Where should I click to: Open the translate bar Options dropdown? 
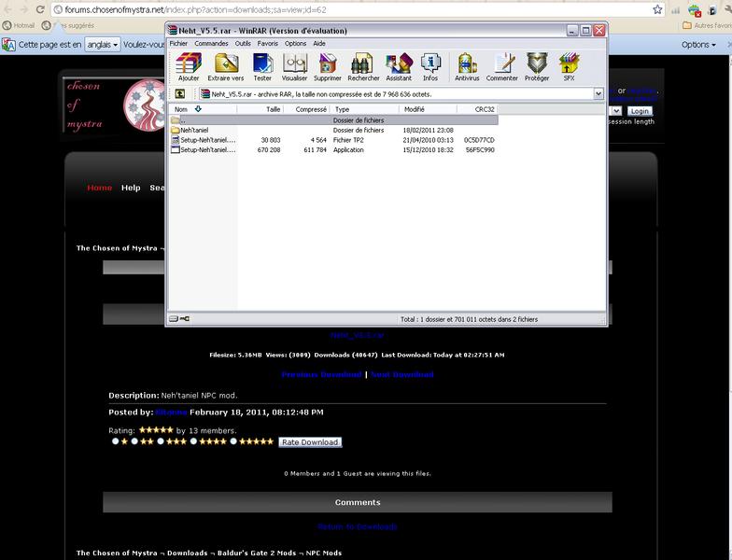698,45
